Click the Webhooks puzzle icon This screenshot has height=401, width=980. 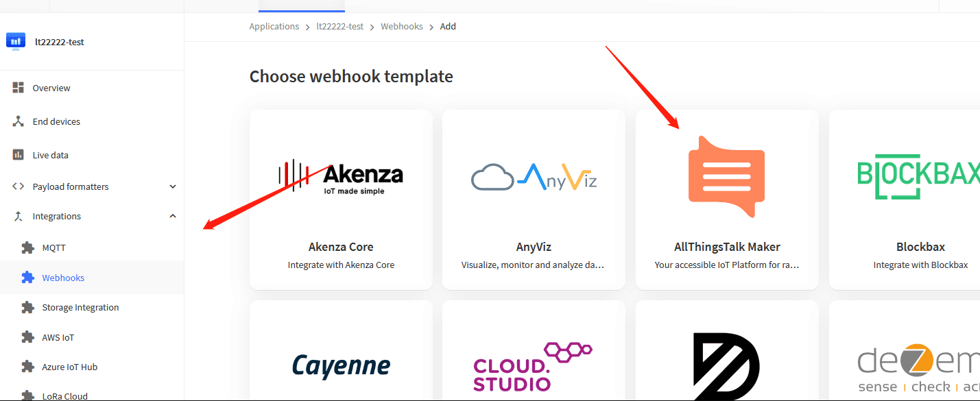27,278
